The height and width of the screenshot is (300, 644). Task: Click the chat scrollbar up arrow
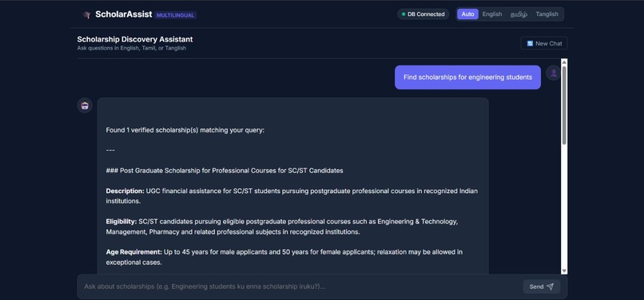[564, 62]
